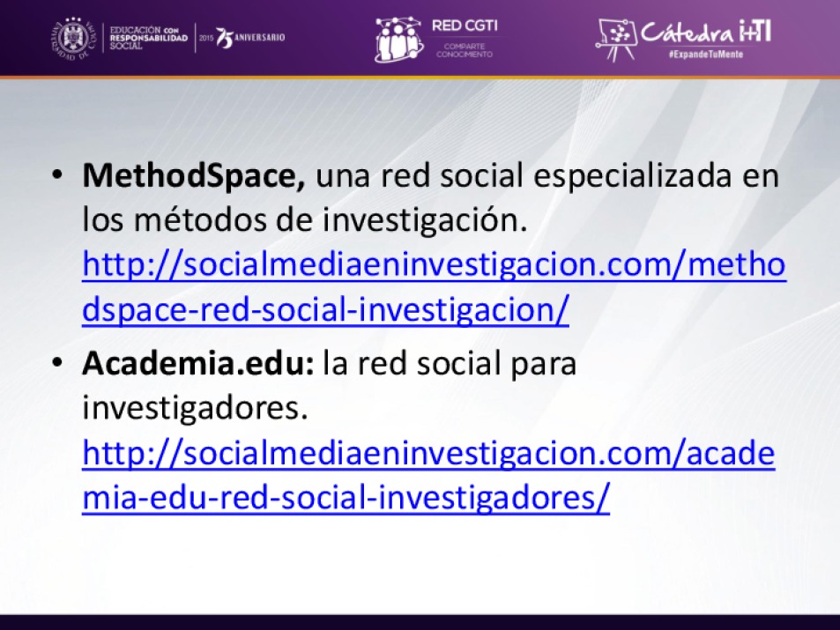Click the first line of the MethodSpace URL

(x=434, y=266)
